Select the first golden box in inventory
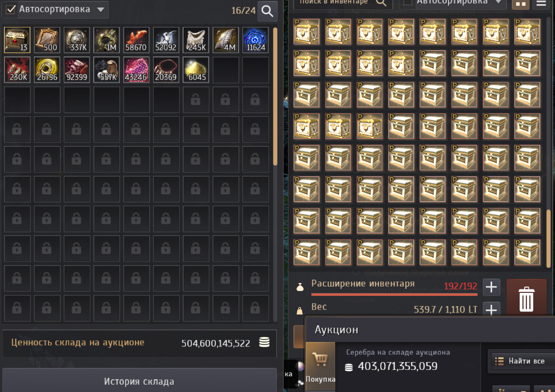Viewport: 555px width, 392px height. pyautogui.click(x=307, y=31)
